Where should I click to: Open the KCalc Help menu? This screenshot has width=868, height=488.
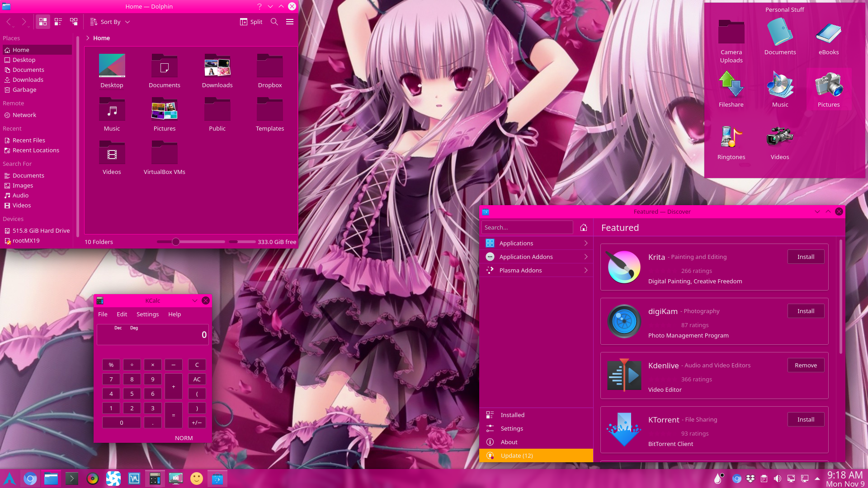(x=175, y=314)
